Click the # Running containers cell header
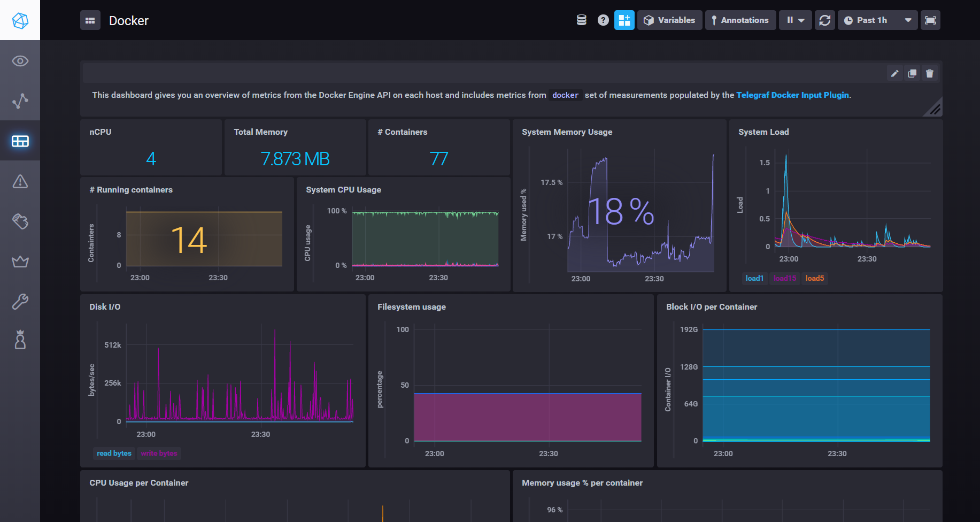Viewport: 980px width, 522px height. (131, 190)
